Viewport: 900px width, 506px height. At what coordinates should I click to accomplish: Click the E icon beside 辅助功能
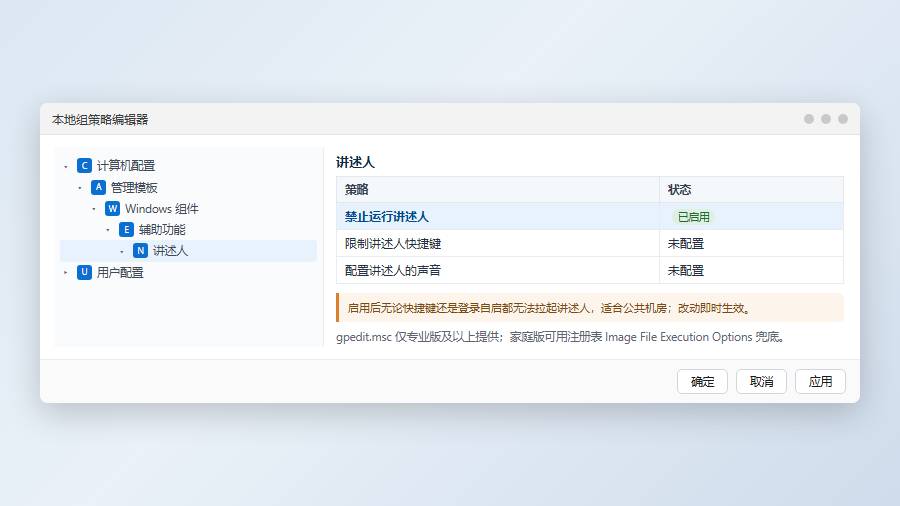[126, 229]
